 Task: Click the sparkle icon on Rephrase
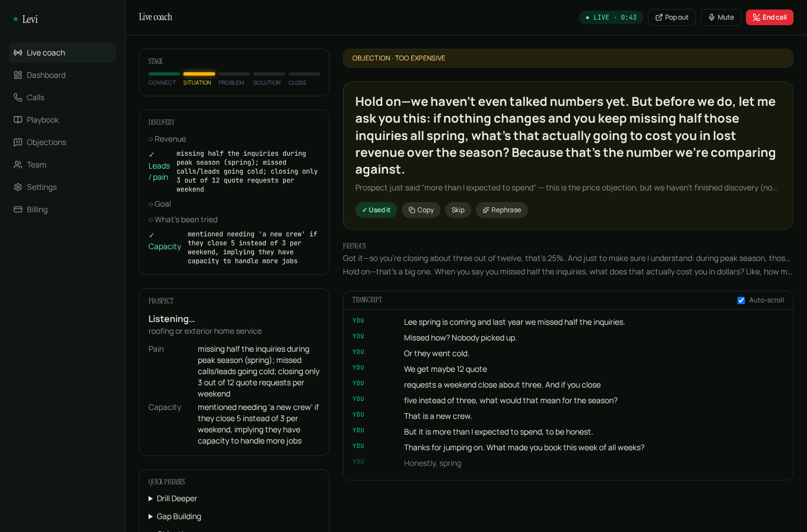click(486, 210)
